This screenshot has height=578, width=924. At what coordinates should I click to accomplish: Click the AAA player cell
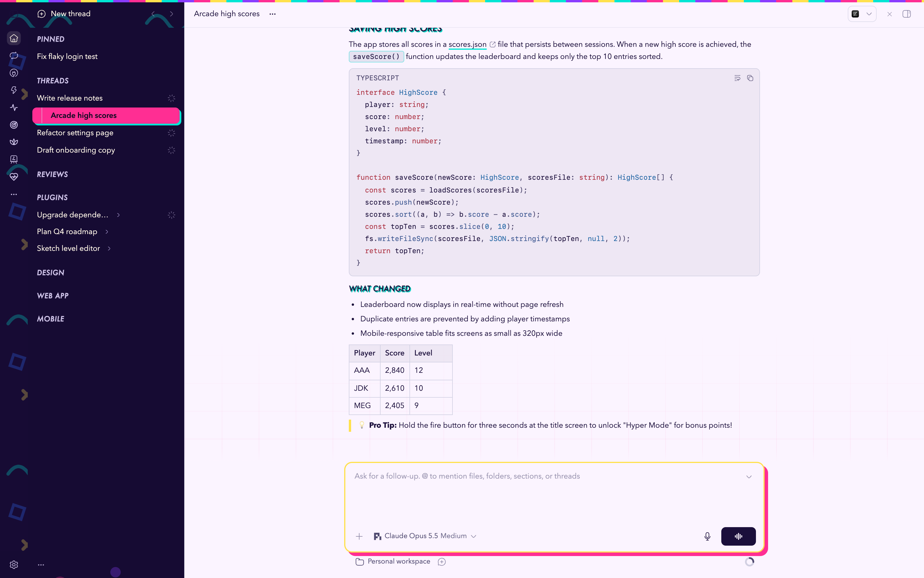tap(364, 370)
